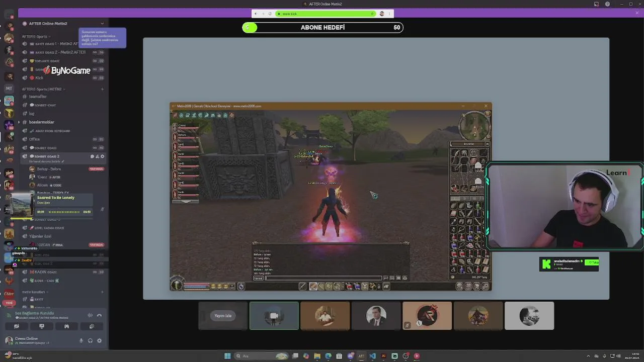This screenshot has height=362, width=644.
Task: Expand the bosslarmoblar channel threads arrow
Action: tap(19, 122)
